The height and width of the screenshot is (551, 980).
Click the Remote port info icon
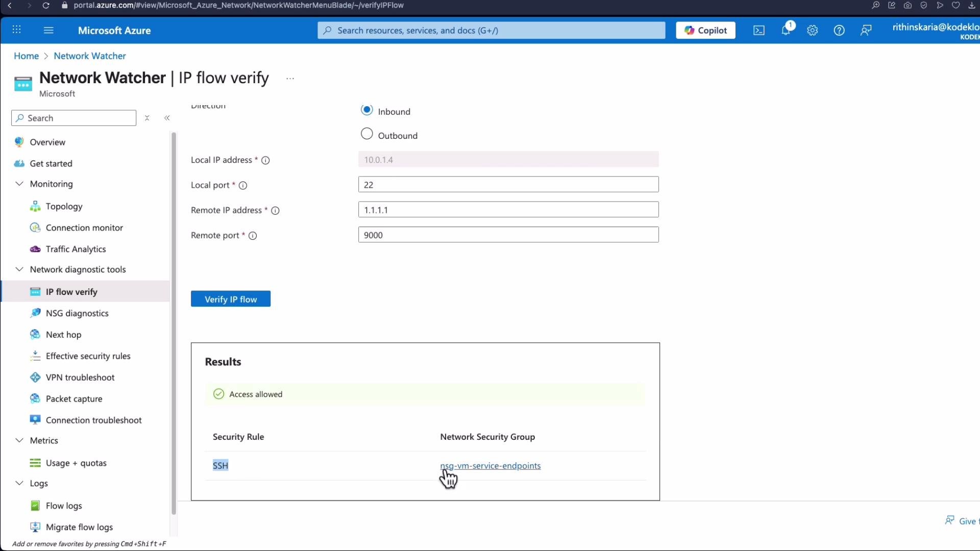coord(253,236)
